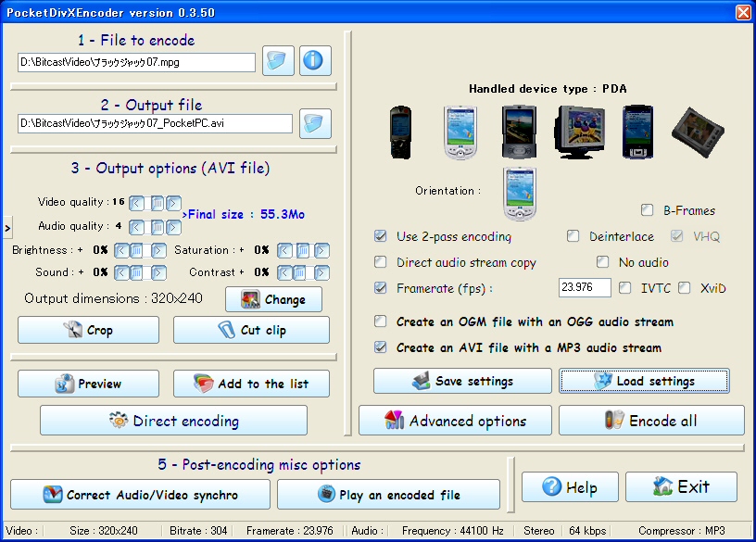This screenshot has height=542, width=756.
Task: Select the TV monitor device type
Action: pyautogui.click(x=579, y=132)
